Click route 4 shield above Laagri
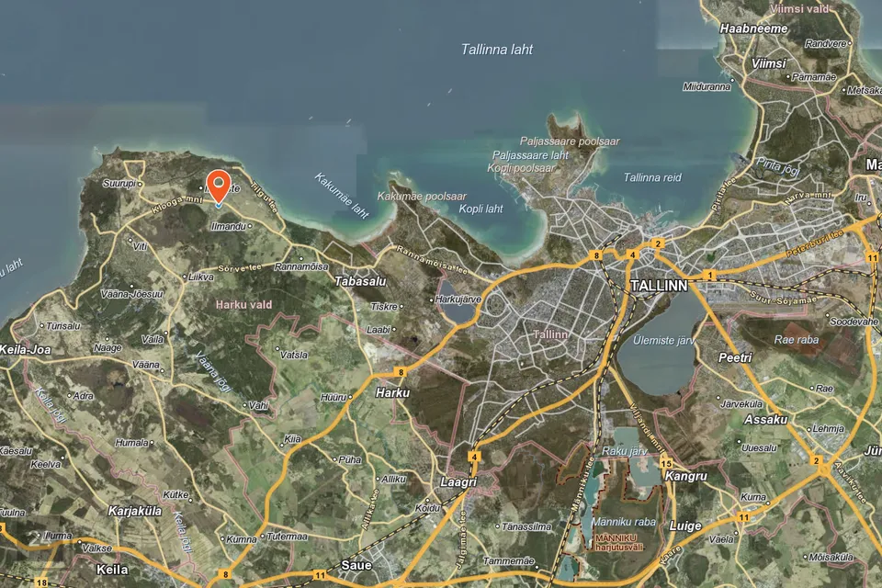 coord(474,457)
